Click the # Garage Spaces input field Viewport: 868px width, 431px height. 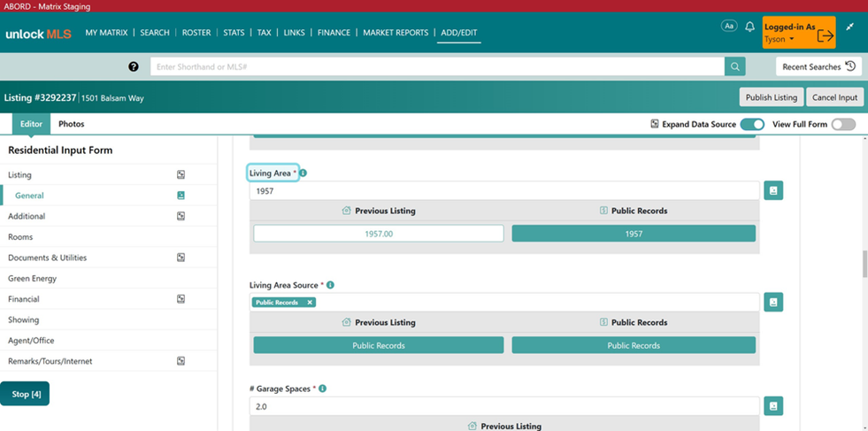pyautogui.click(x=504, y=406)
